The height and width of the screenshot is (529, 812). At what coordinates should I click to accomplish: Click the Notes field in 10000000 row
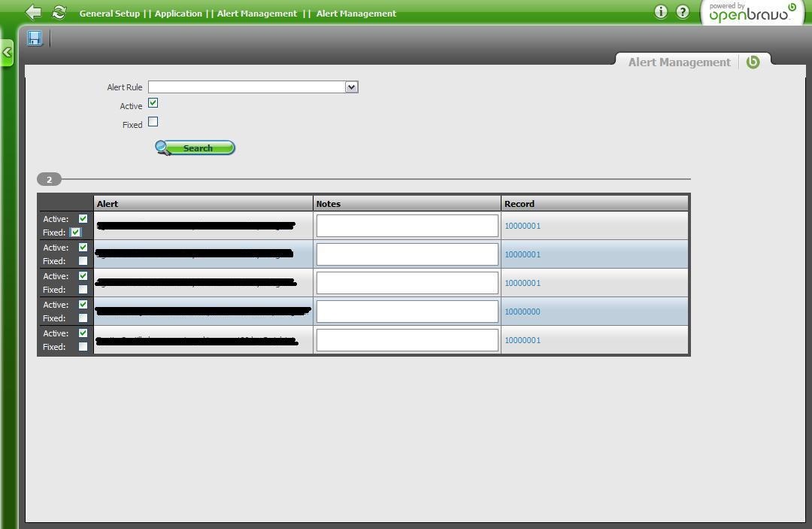(407, 312)
